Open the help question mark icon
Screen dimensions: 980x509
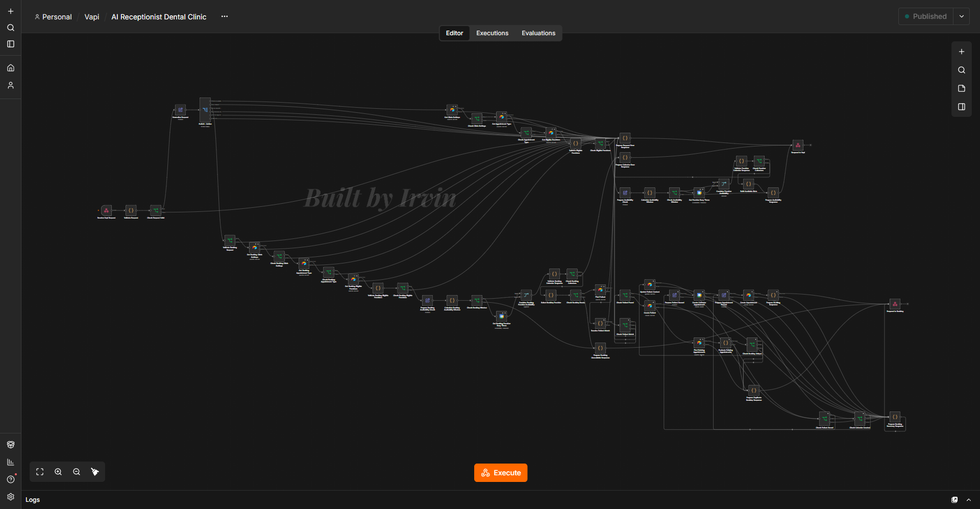pos(11,479)
